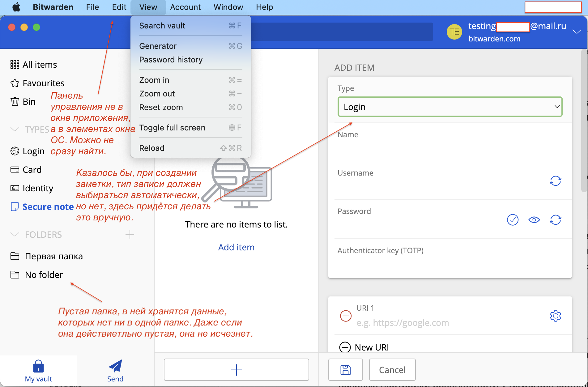
Task: Open the Window menu
Action: coord(228,7)
